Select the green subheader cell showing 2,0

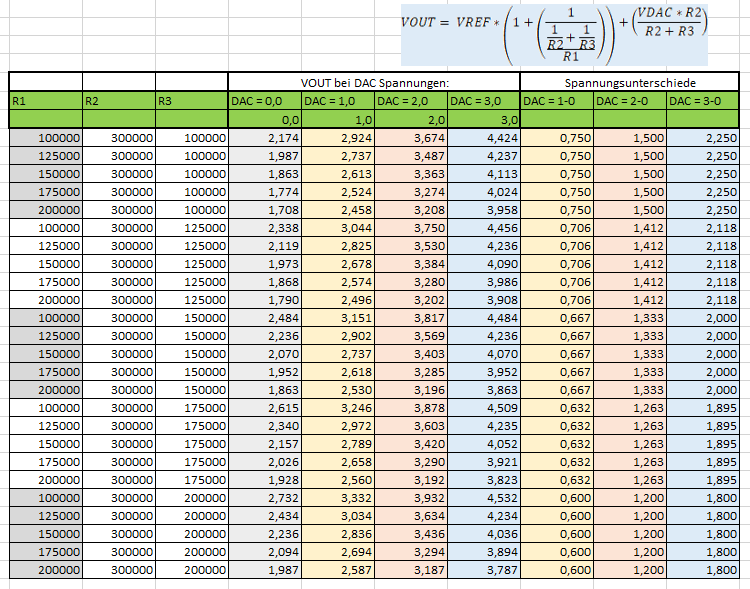(411, 119)
